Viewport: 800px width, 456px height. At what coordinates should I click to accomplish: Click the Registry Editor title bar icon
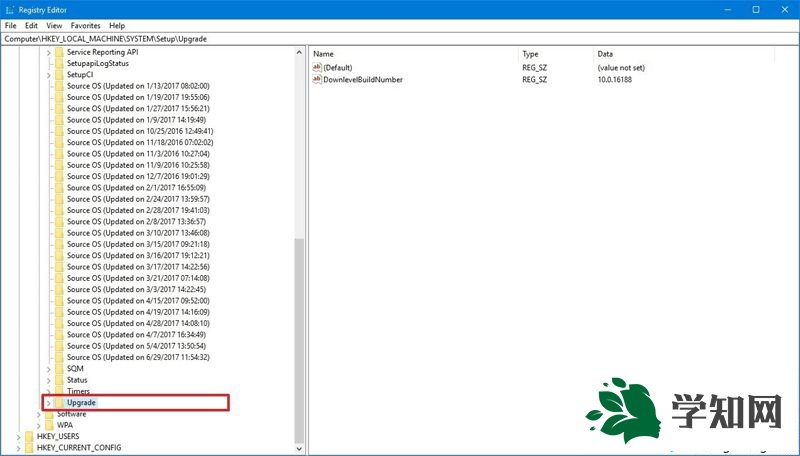tap(9, 10)
